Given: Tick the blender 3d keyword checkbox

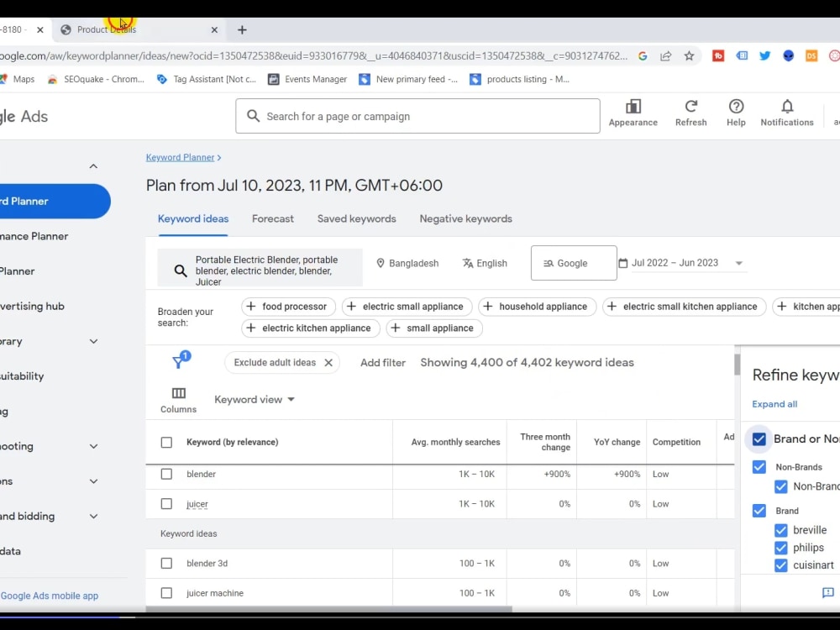Looking at the screenshot, I should click(166, 564).
